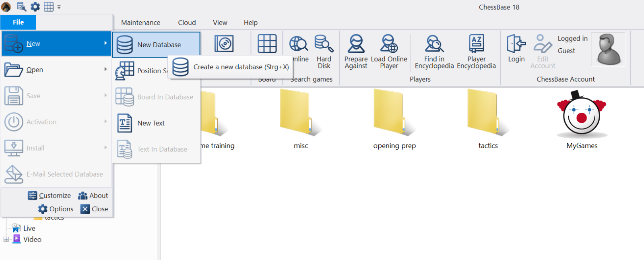Expand the Video tree node
This screenshot has height=260, width=644.
click(x=6, y=239)
